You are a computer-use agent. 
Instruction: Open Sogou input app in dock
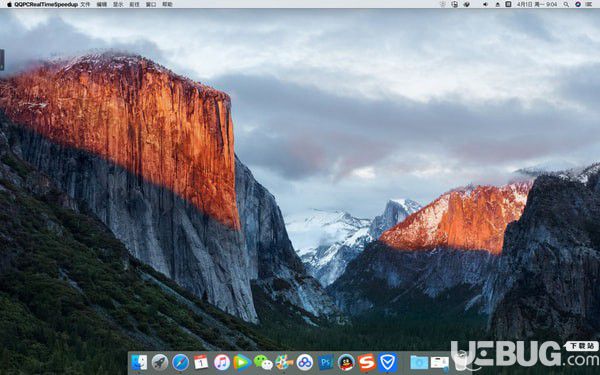tap(367, 362)
